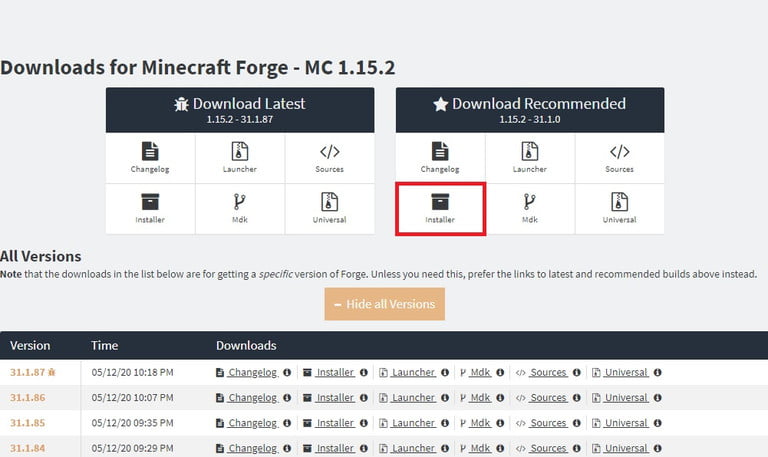Screen dimensions: 768x457
Task: Click Launcher link for version 31.1.87
Action: 413,373
